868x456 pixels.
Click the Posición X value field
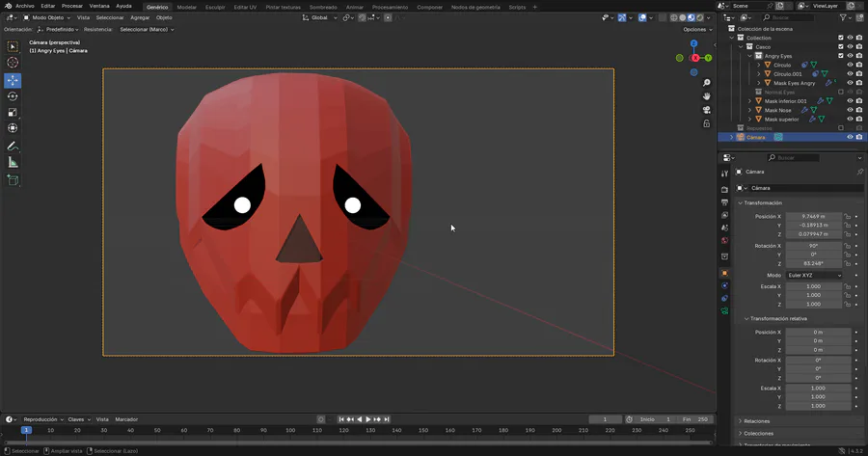click(x=814, y=216)
